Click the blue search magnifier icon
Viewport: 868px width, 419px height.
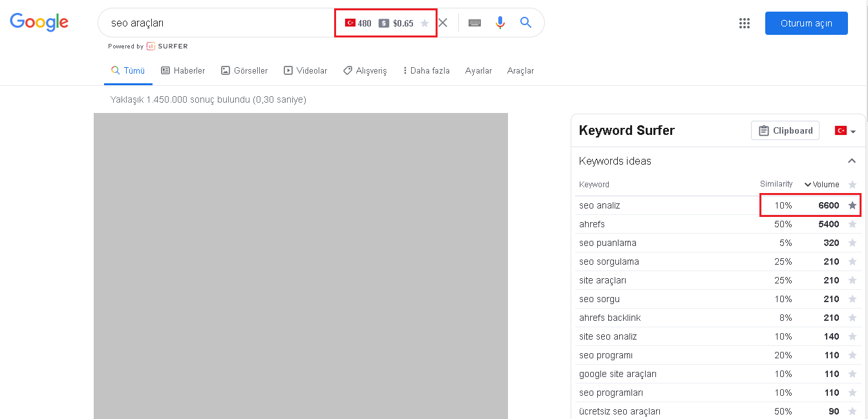pos(525,23)
